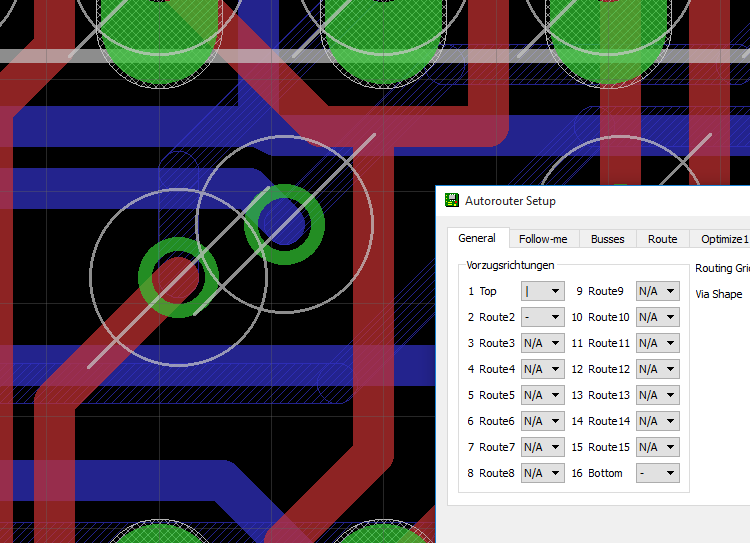This screenshot has height=543, width=750.
Task: Open the 1 Top direction dropdown
Action: (543, 291)
